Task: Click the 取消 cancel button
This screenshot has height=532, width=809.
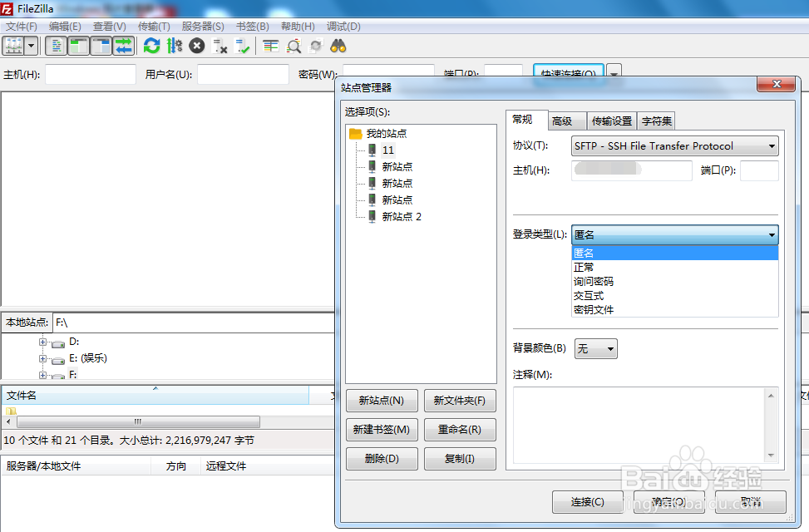Action: [x=751, y=501]
